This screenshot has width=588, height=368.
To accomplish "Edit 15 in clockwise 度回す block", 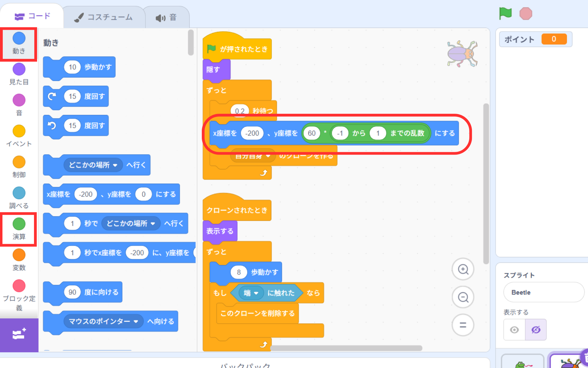I will pyautogui.click(x=72, y=96).
